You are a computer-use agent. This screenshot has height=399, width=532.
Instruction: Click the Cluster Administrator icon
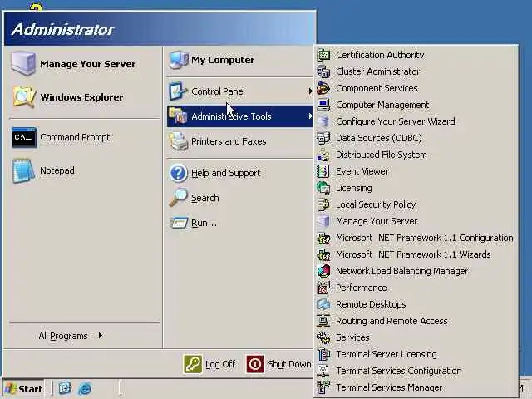pyautogui.click(x=323, y=71)
